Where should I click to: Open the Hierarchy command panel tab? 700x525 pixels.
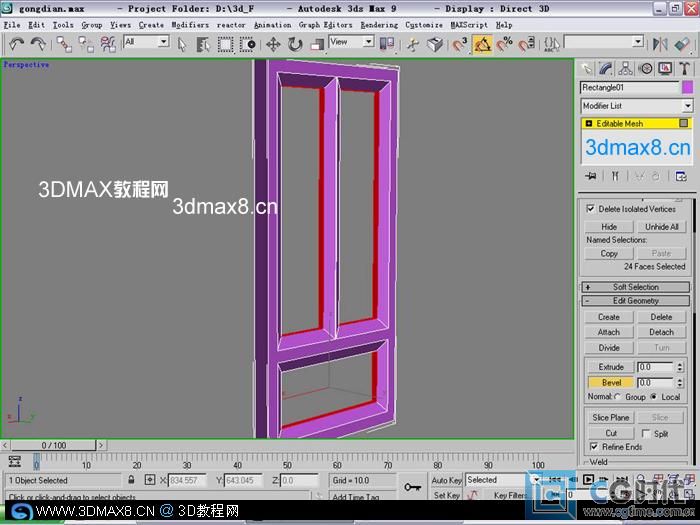pos(625,68)
